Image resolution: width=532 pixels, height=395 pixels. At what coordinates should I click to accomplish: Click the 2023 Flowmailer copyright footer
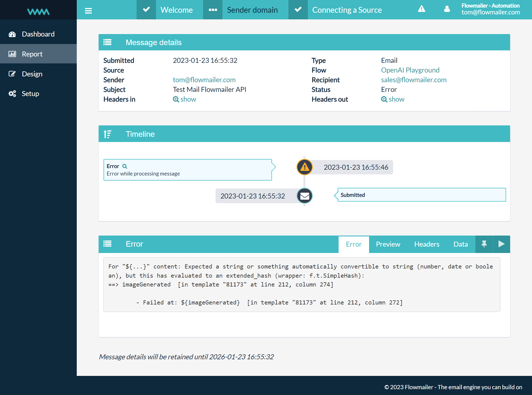pos(453,387)
